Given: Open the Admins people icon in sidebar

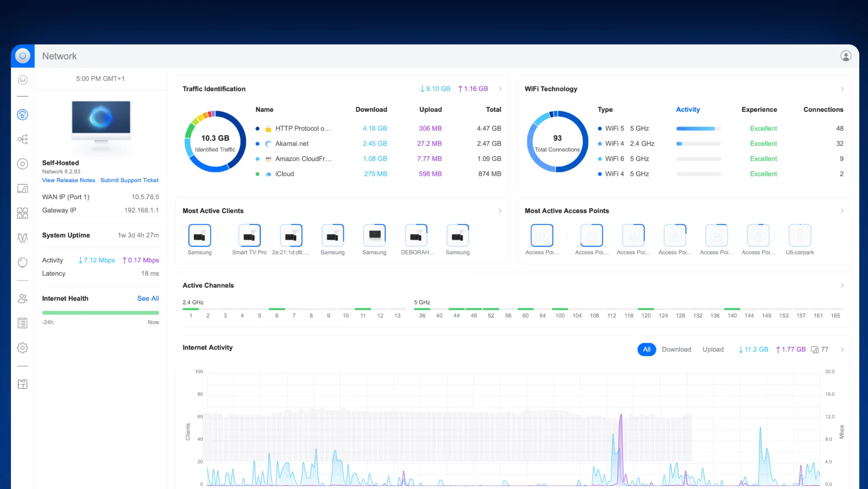Looking at the screenshot, I should point(23,299).
